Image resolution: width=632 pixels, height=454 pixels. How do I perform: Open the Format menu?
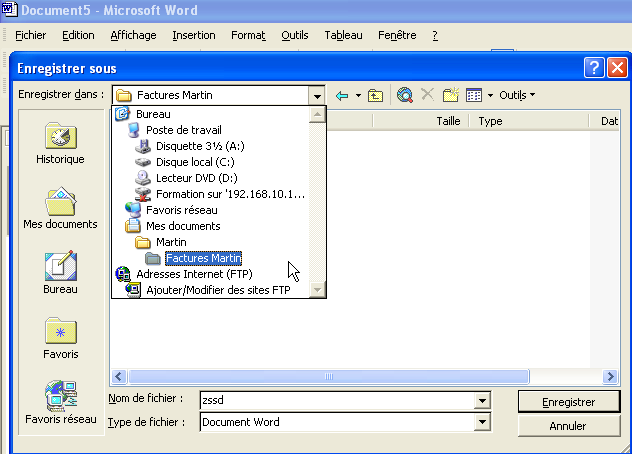click(x=248, y=35)
